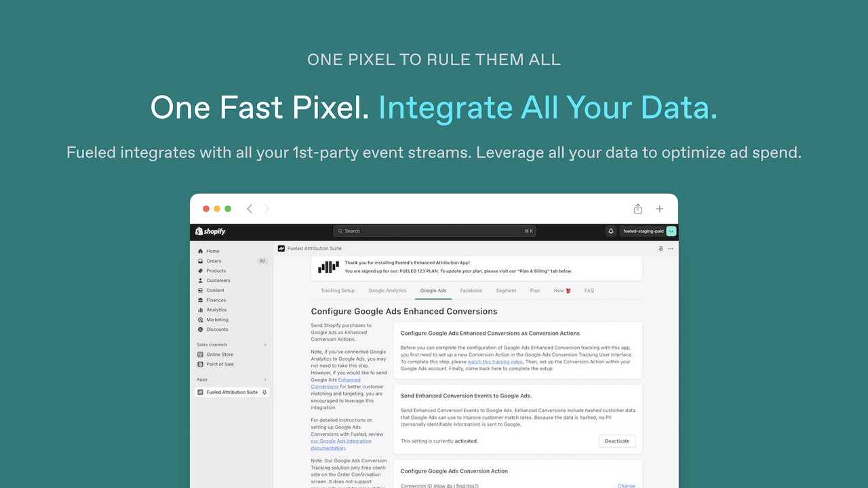This screenshot has height=488, width=868.
Task: Click the Products tag icon
Action: click(200, 271)
